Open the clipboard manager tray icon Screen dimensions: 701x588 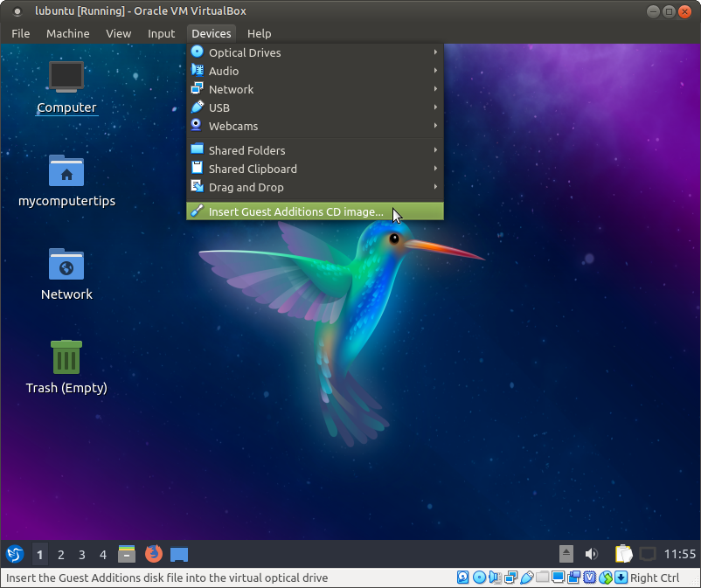624,554
